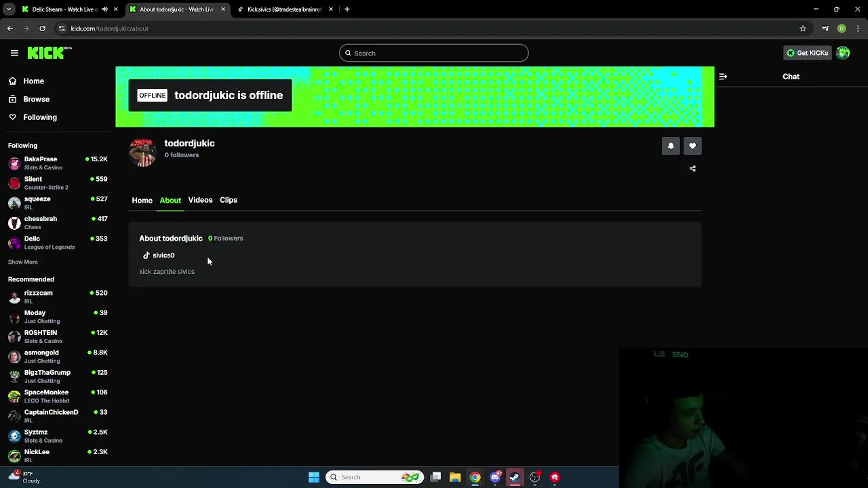
Task: Open rizzzcam in Recommended
Action: (x=58, y=297)
